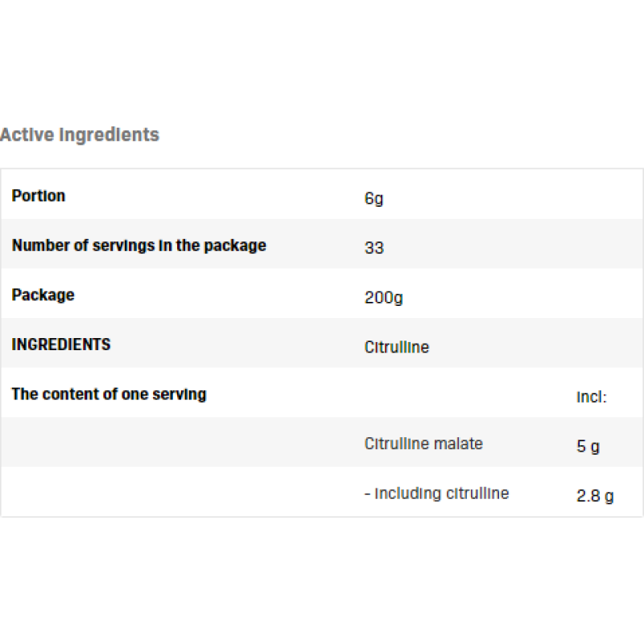
Task: Click the word package in servings label
Action: 234,246
